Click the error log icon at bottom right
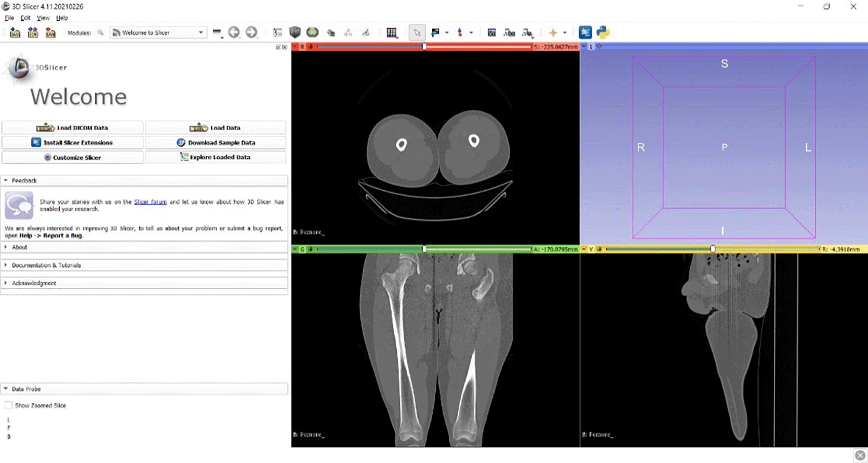The height and width of the screenshot is (463, 868). pyautogui.click(x=860, y=455)
